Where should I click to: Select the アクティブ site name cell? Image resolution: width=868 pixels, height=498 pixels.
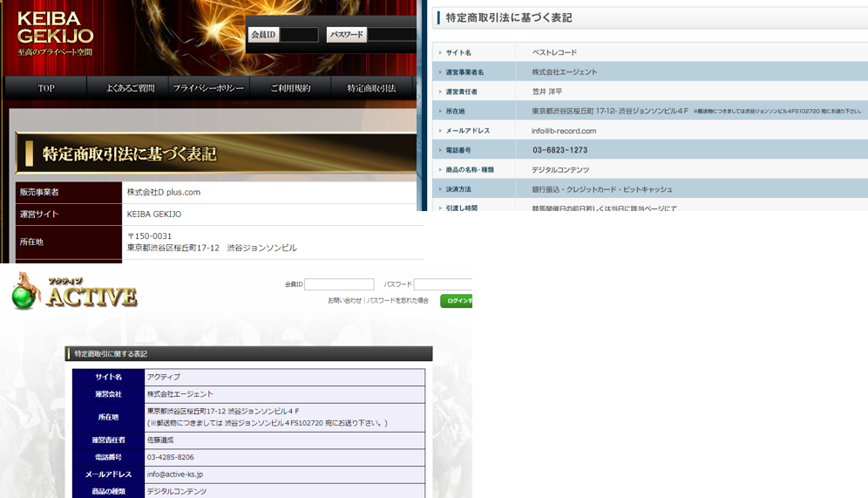click(x=163, y=377)
